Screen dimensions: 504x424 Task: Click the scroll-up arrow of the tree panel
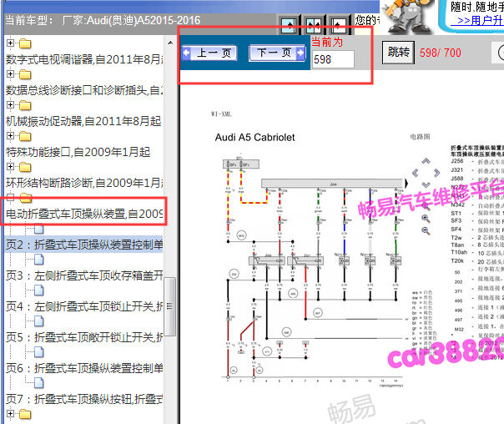tap(170, 43)
